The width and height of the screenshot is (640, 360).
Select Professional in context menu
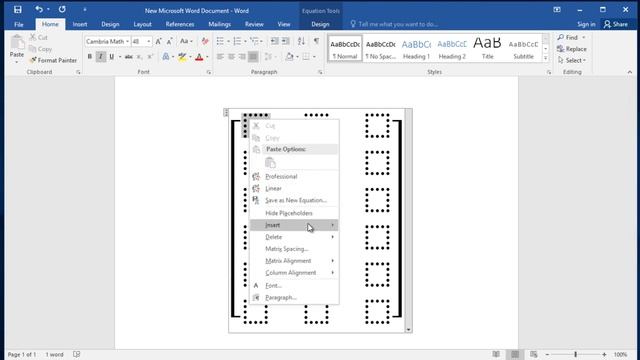(294, 176)
